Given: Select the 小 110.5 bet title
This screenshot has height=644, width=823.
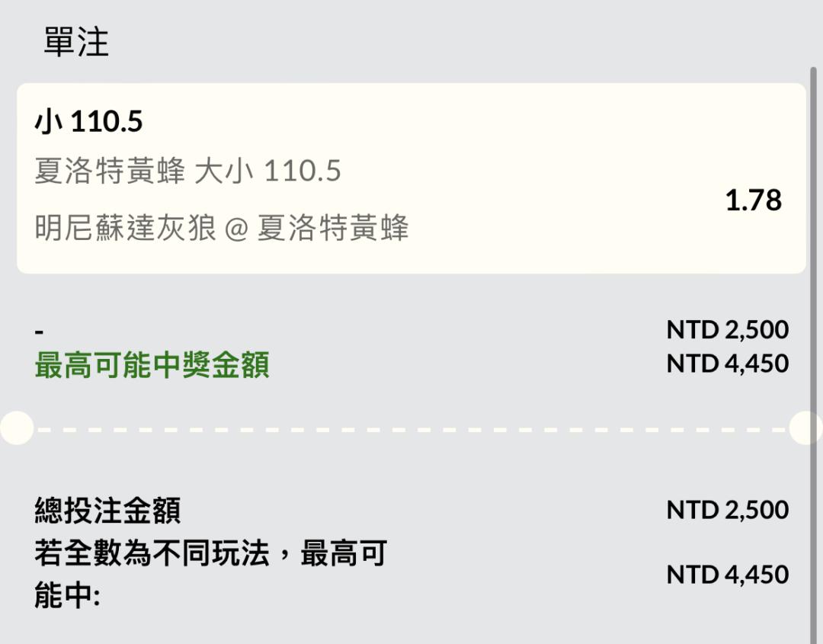Looking at the screenshot, I should [88, 121].
